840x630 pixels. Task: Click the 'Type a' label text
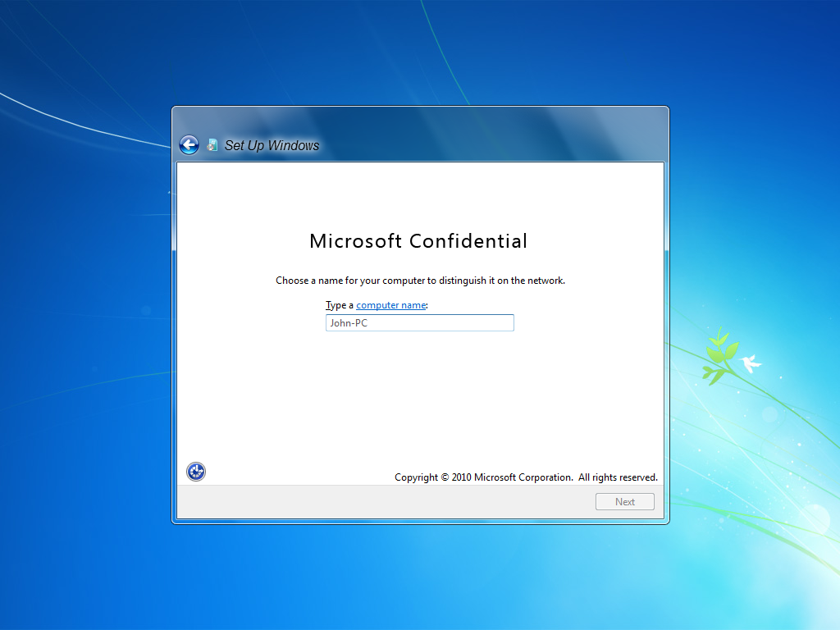(x=339, y=305)
